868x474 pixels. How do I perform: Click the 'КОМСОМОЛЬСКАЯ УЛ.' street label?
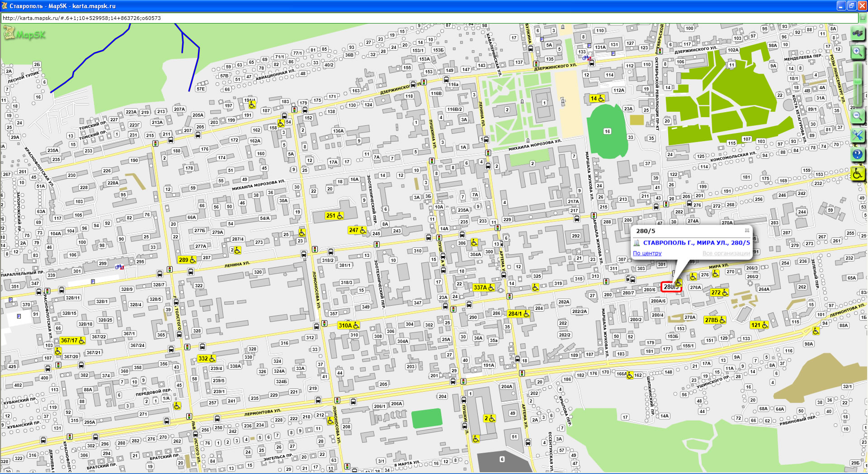click(x=733, y=156)
